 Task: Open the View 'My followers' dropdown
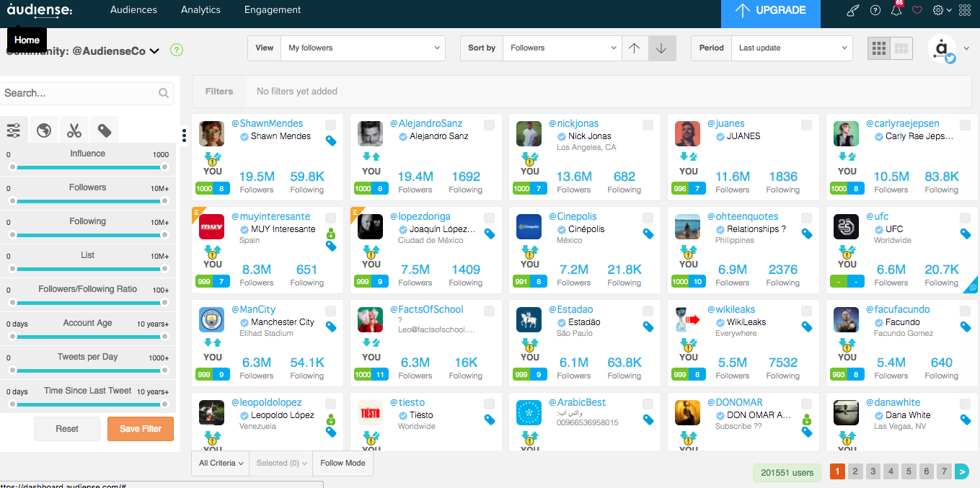click(363, 48)
